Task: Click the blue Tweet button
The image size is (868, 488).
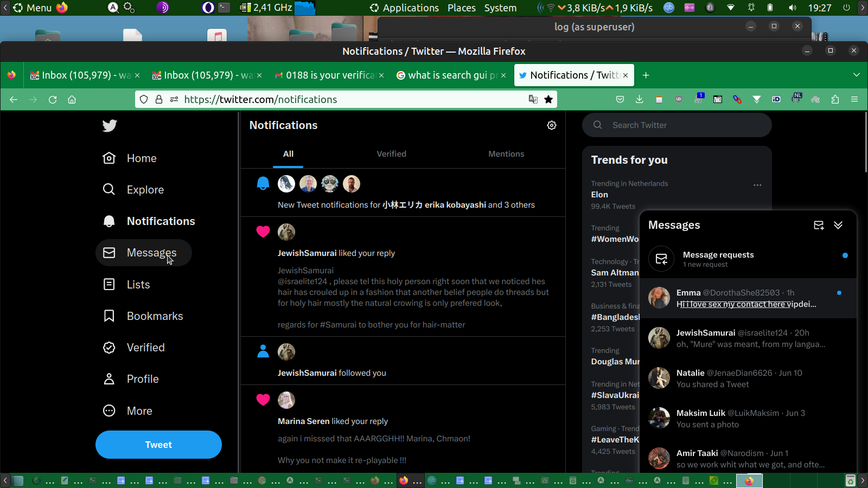Action: [x=158, y=445]
